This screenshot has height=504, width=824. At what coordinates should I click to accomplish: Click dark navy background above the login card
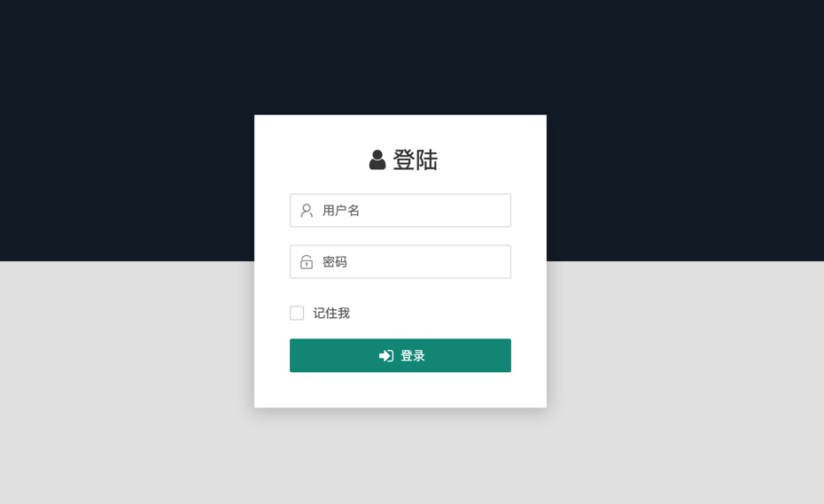coord(400,57)
